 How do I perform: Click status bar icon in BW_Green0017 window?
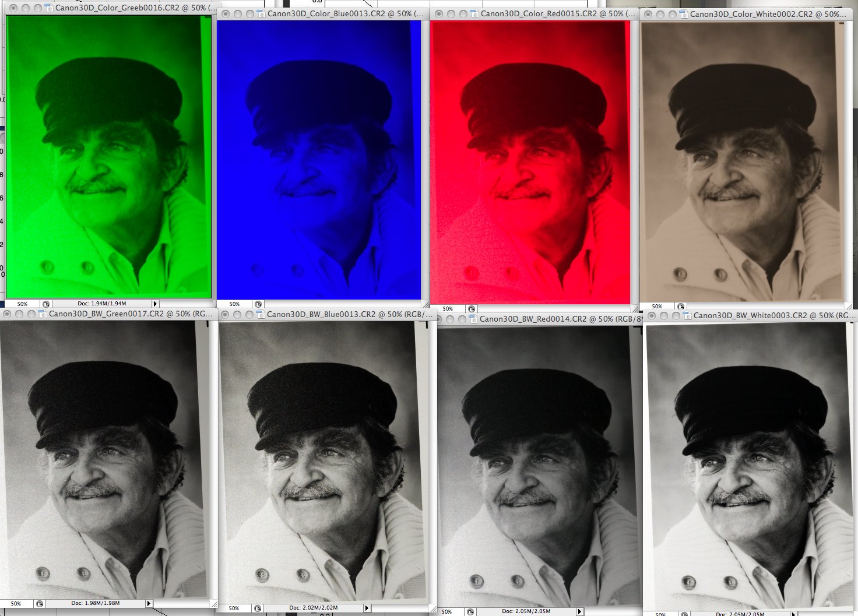(x=40, y=604)
